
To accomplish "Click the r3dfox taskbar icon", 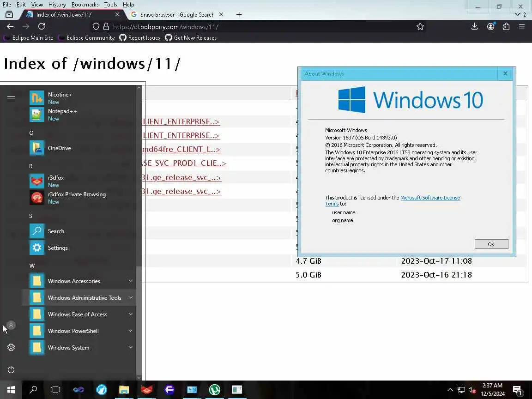I will click(146, 390).
